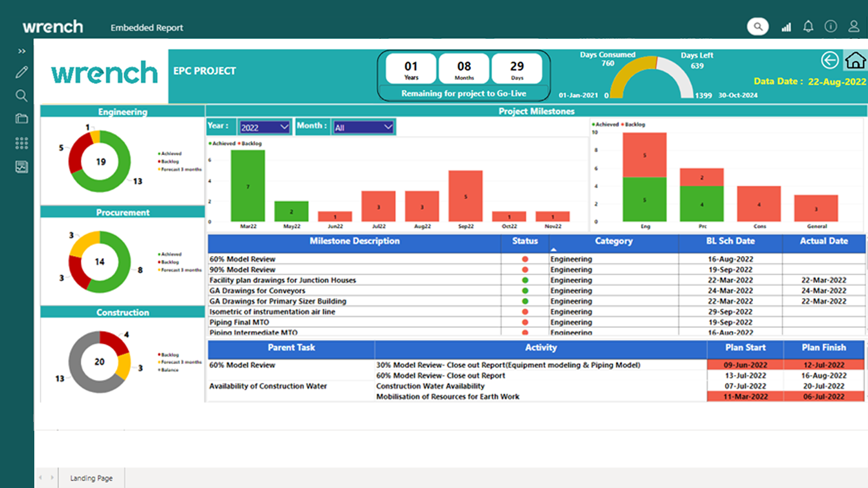
Task: Open the reports chart icon in sidebar
Action: tap(22, 167)
